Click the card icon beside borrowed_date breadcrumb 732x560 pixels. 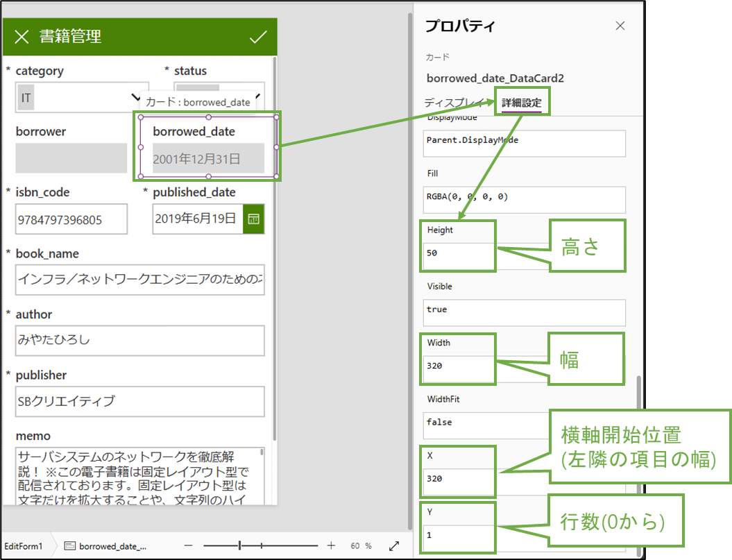coord(69,546)
